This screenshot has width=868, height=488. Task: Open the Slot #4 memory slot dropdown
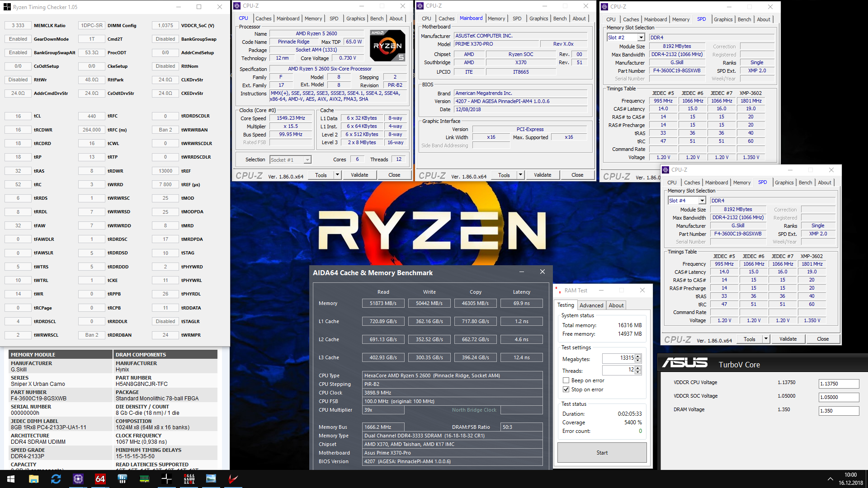pos(701,200)
